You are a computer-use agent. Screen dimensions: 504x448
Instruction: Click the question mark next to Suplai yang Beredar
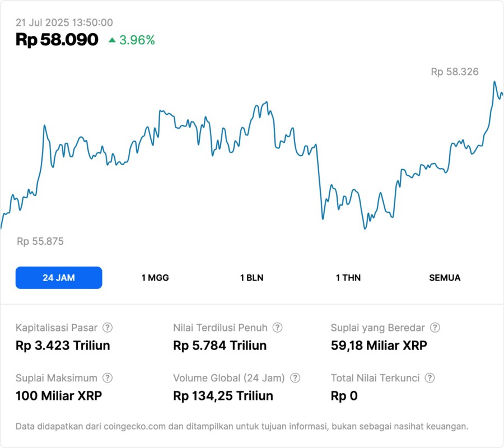click(435, 328)
